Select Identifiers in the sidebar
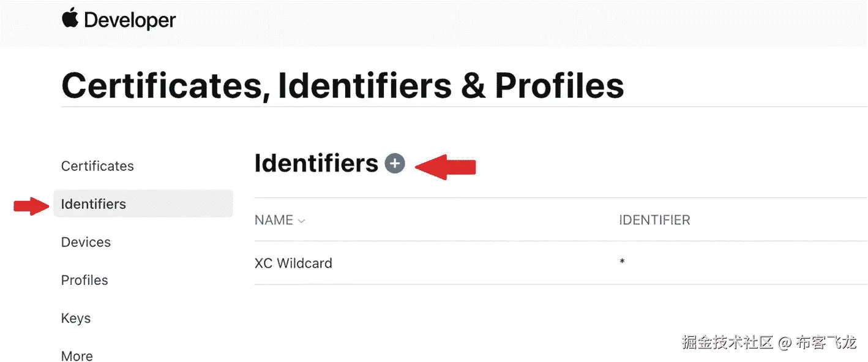 click(x=94, y=204)
